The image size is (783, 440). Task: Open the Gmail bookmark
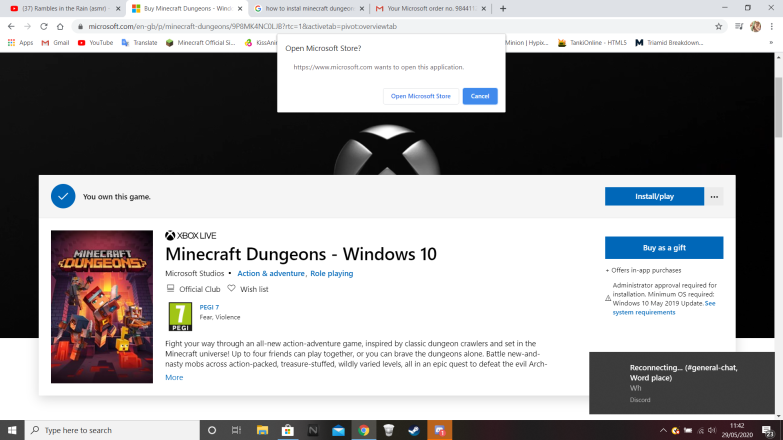tap(55, 43)
